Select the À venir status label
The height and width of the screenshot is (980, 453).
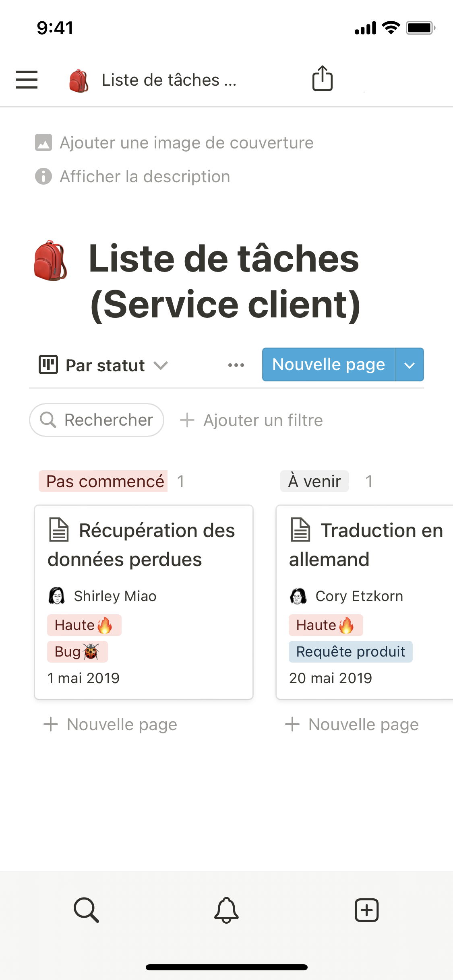[x=314, y=481]
